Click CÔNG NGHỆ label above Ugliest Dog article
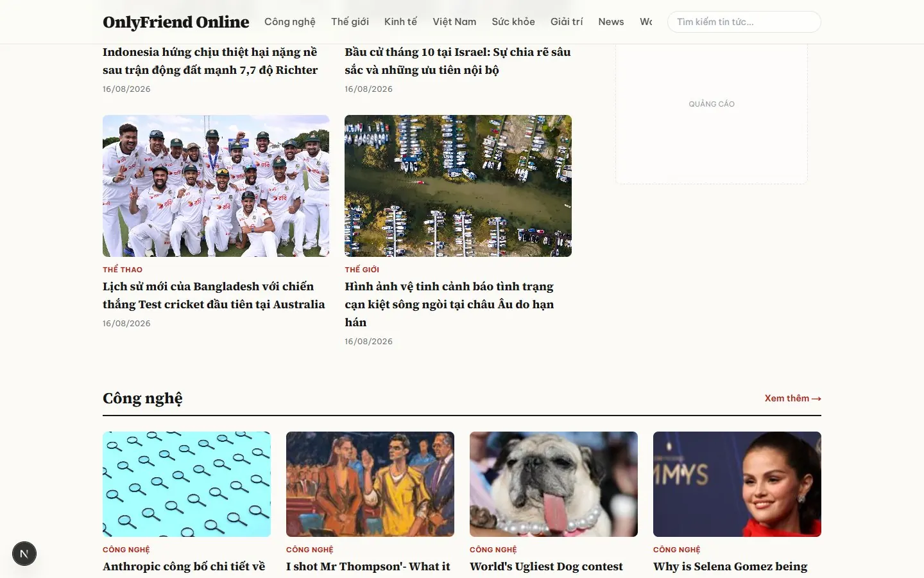This screenshot has height=578, width=924. point(493,550)
